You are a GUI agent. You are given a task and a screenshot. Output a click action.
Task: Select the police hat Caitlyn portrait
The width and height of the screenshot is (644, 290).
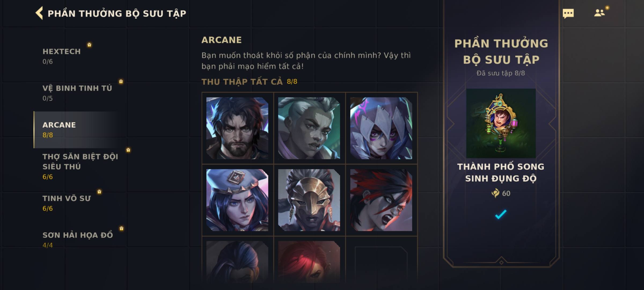[x=237, y=200]
